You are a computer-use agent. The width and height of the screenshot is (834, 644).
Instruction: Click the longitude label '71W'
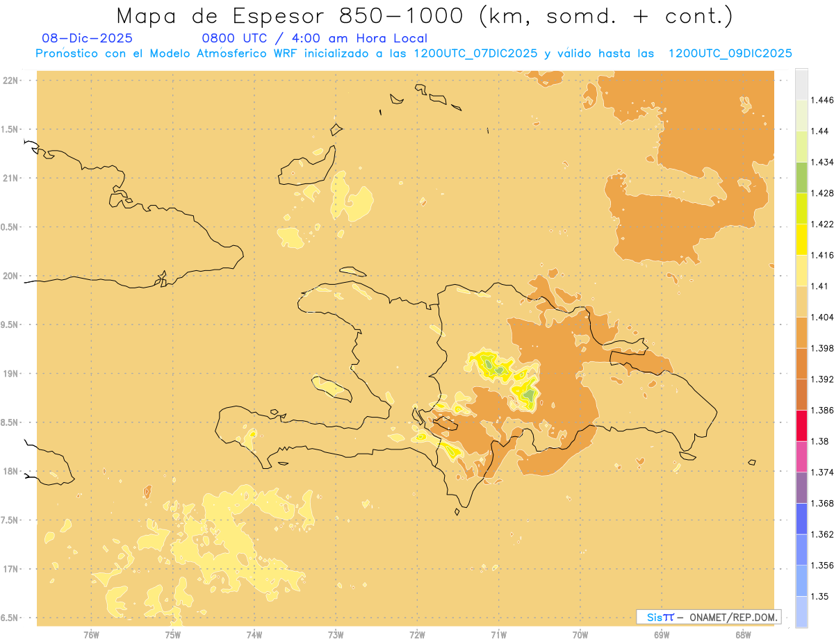pos(498,634)
